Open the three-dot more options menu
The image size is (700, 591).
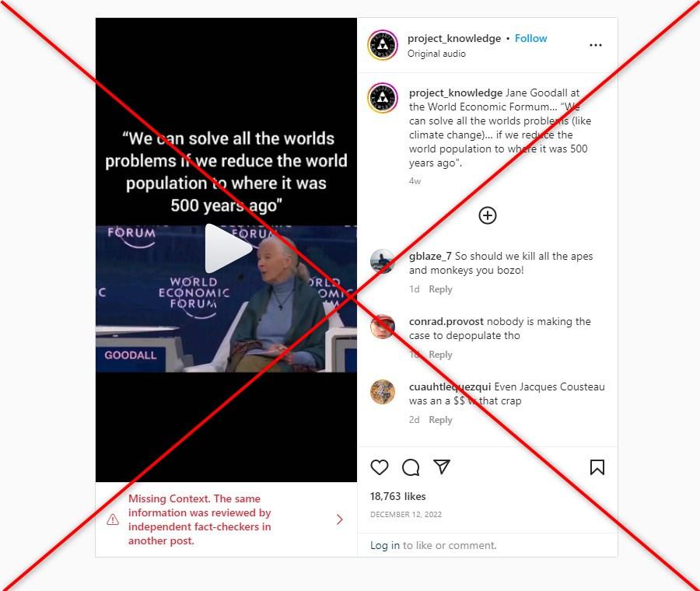(596, 45)
